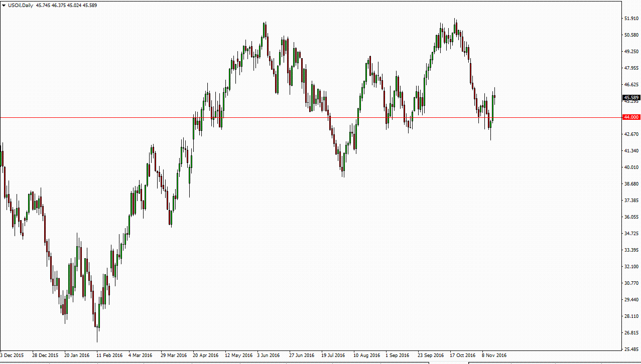The height and width of the screenshot is (364, 641).
Task: Click the red 44.000 price label
Action: click(x=631, y=117)
